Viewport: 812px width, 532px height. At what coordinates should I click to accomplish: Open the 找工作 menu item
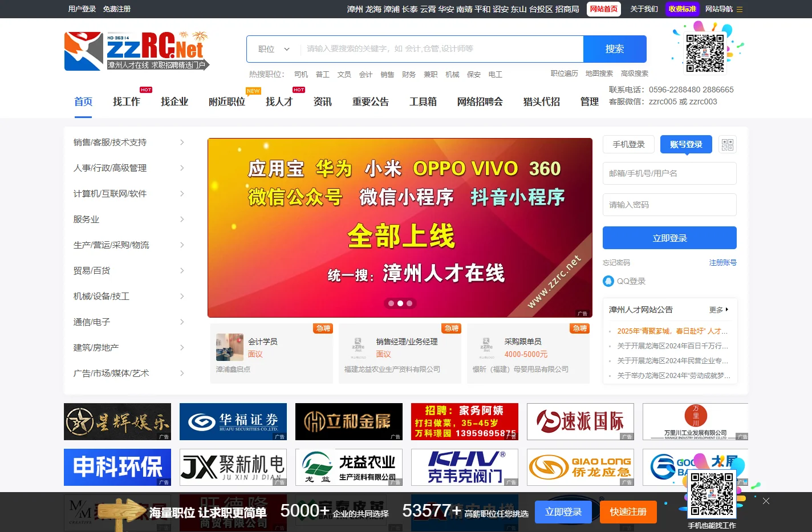pos(127,101)
